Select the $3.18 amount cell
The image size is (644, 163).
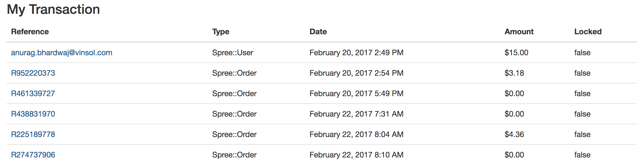514,73
